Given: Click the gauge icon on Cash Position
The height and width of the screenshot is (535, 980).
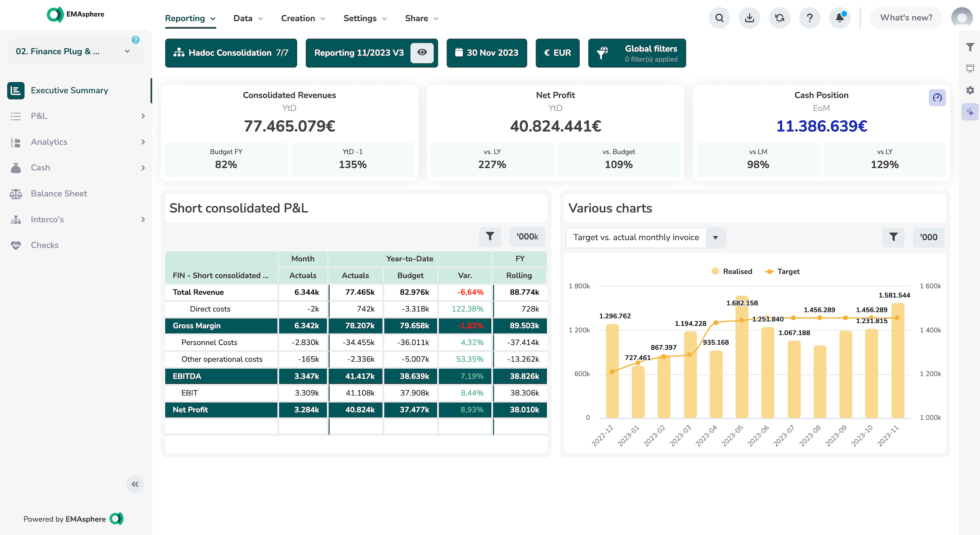Looking at the screenshot, I should click(x=937, y=98).
